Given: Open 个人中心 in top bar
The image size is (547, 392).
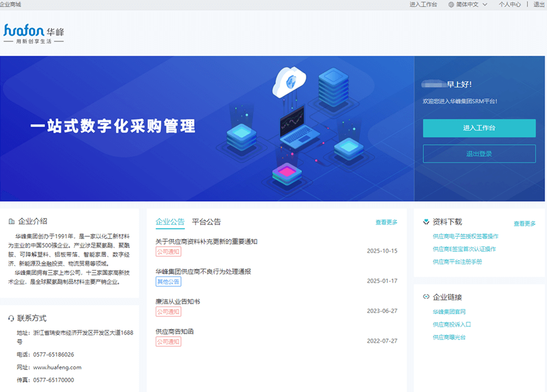Looking at the screenshot, I should [509, 4].
